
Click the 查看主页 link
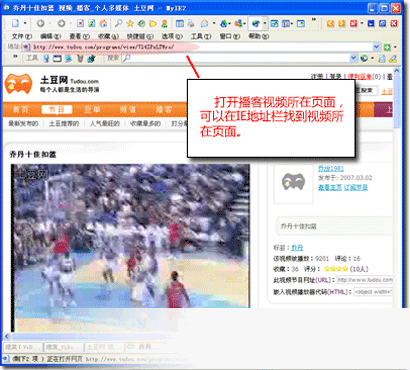click(x=330, y=187)
